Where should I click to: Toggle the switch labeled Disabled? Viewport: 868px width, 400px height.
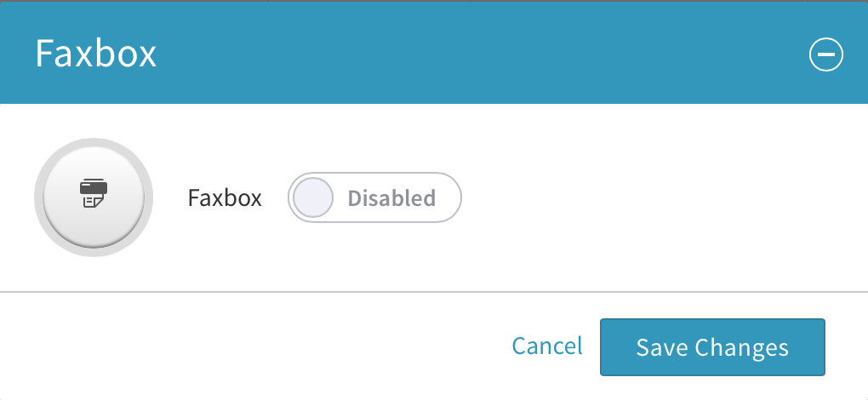[x=374, y=198]
